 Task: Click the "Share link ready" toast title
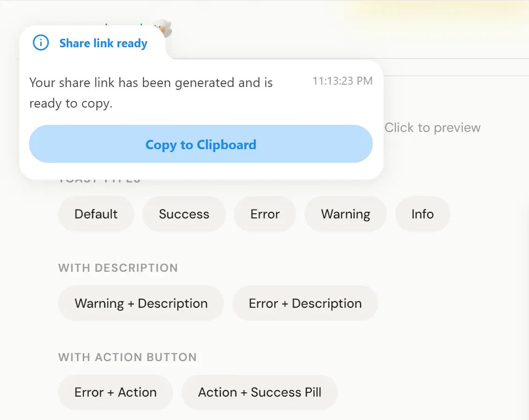click(x=103, y=43)
